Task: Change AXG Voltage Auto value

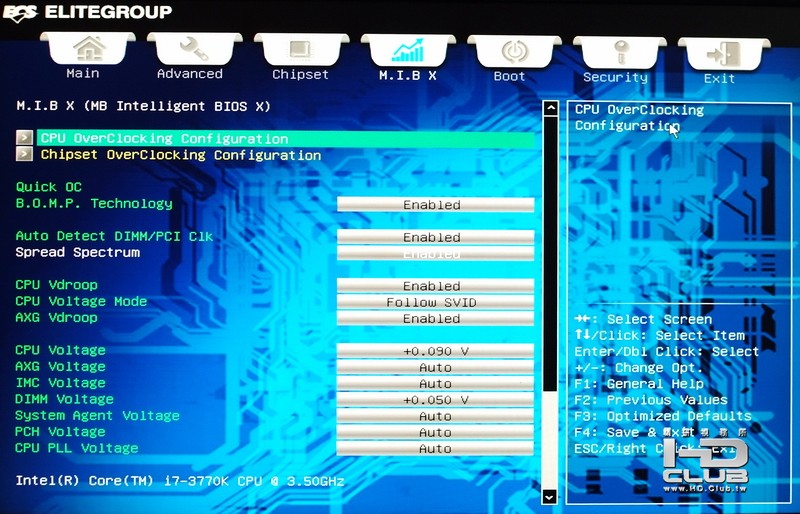Action: pyautogui.click(x=435, y=368)
